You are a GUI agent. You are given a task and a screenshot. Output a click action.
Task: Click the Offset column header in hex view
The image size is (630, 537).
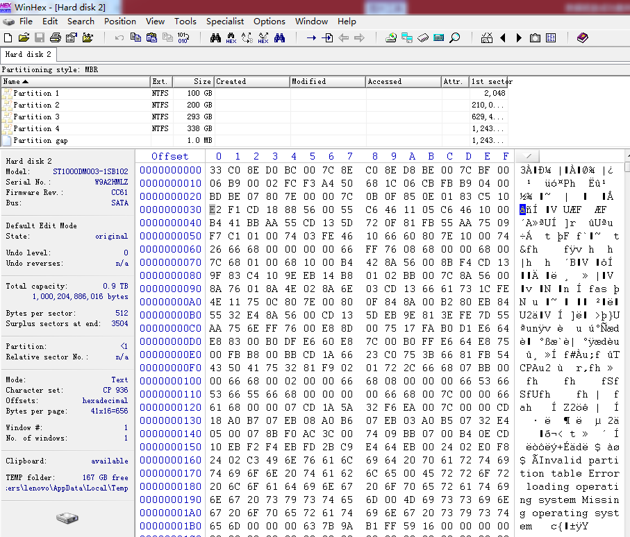170,156
